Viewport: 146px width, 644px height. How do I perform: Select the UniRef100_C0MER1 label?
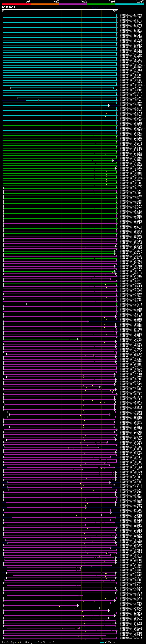[x=131, y=567]
